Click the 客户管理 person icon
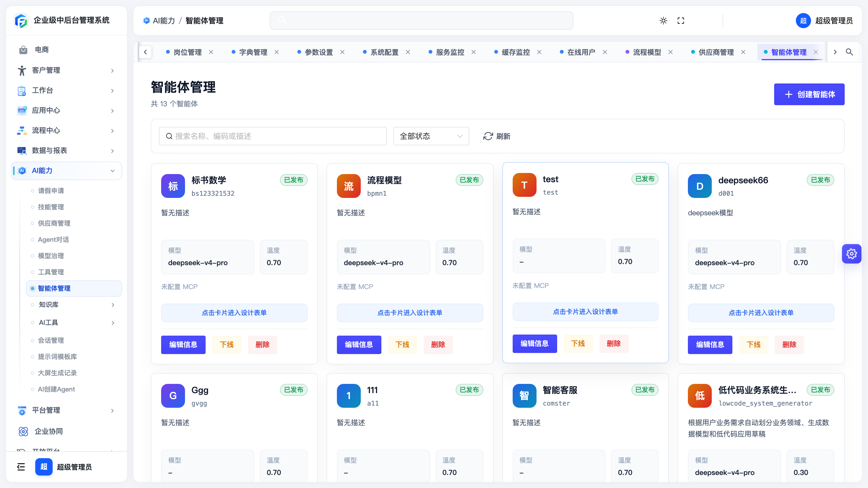Image resolution: width=868 pixels, height=488 pixels. 22,70
